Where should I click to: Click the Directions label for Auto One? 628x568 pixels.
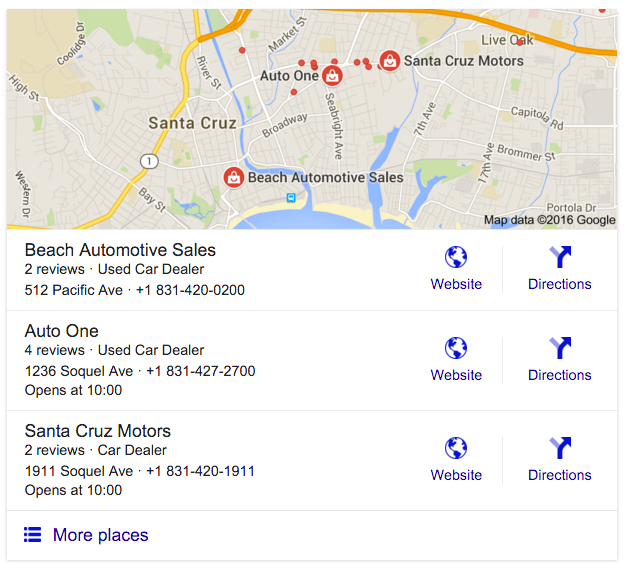click(560, 375)
